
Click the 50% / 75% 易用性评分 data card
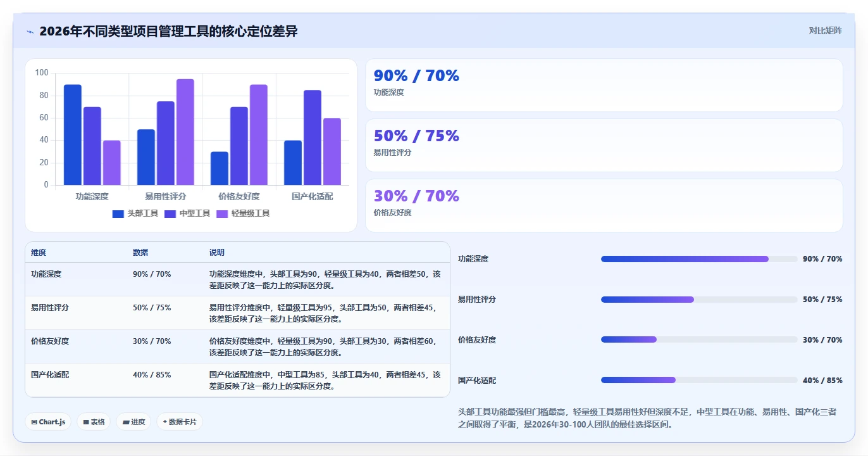(604, 146)
